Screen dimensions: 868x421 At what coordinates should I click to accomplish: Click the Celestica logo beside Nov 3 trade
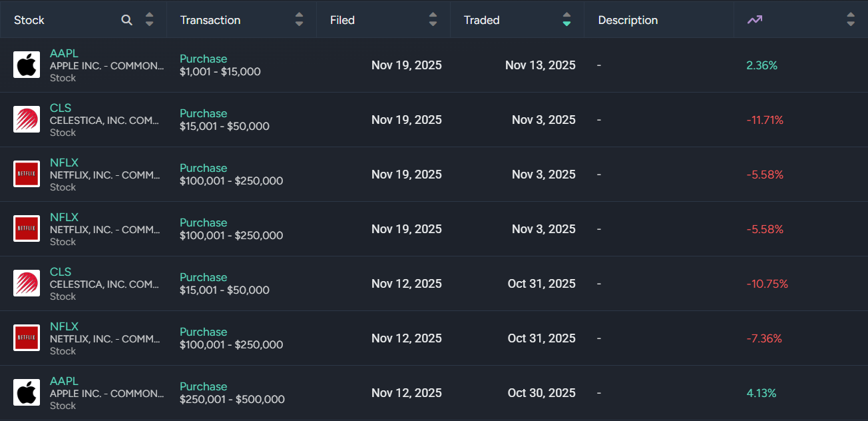point(27,120)
